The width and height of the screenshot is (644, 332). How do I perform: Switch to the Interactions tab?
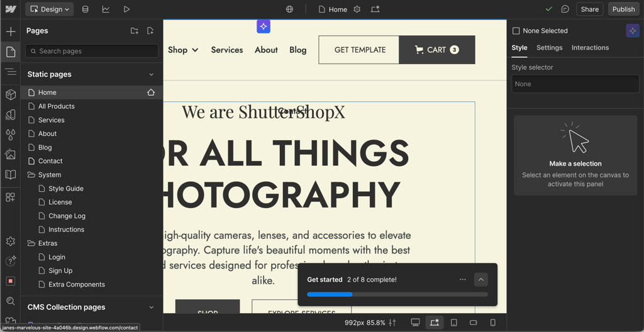coord(590,48)
